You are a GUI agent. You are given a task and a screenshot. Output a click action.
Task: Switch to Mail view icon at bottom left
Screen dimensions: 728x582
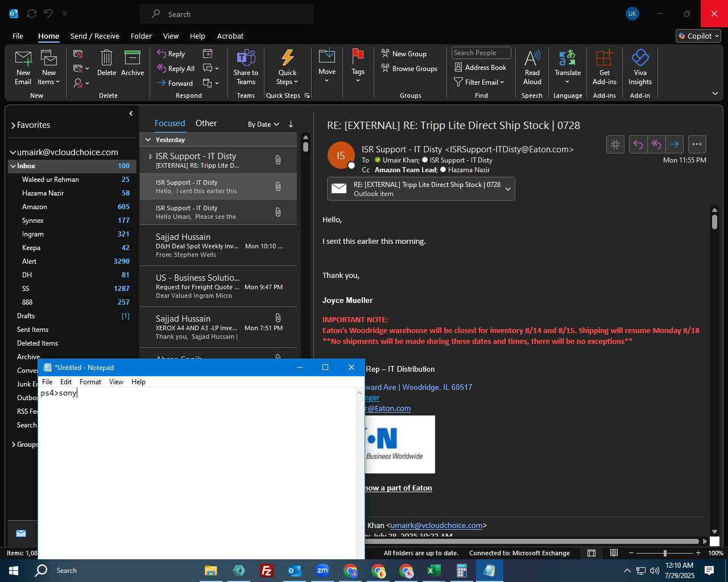tap(21, 533)
